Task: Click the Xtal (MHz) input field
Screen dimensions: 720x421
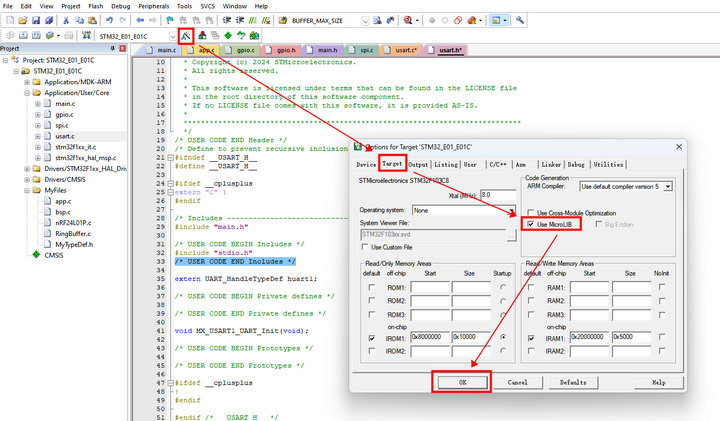Action: (498, 194)
